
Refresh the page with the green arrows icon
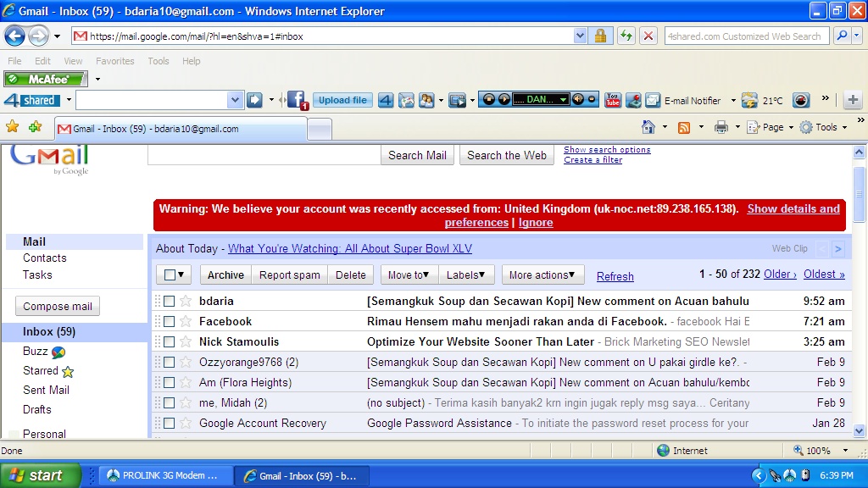pos(626,36)
